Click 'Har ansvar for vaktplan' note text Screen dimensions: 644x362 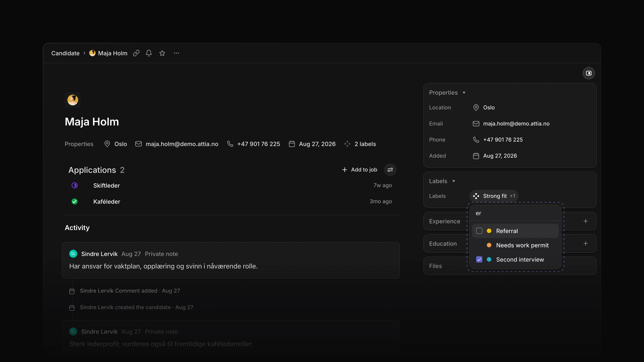coord(163,266)
